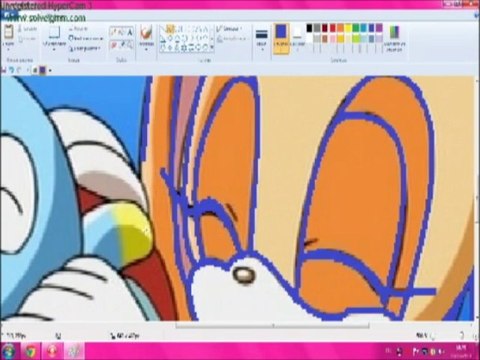Select the Color picker eyedropper tool

click(122, 44)
